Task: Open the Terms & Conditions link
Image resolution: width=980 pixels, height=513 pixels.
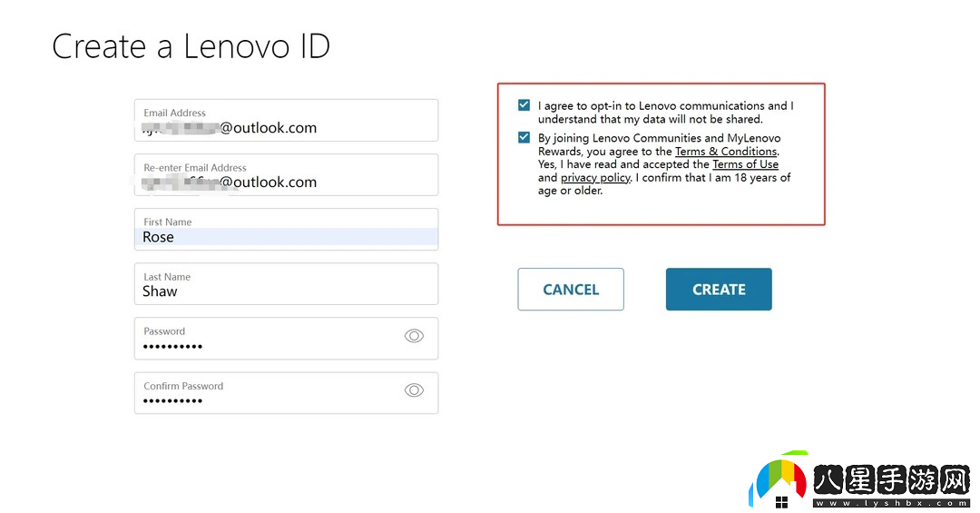Action: pos(726,152)
